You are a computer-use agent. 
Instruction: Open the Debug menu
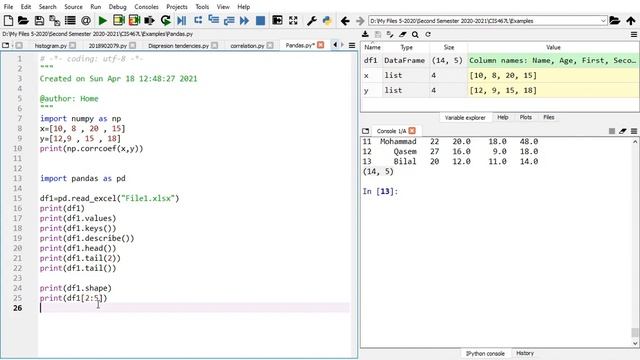(118, 7)
